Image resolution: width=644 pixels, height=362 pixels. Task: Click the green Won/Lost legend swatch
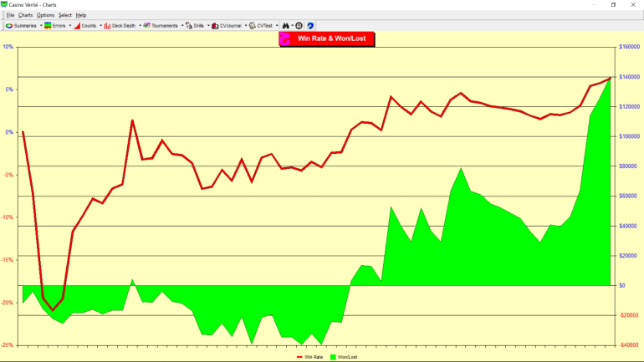334,357
